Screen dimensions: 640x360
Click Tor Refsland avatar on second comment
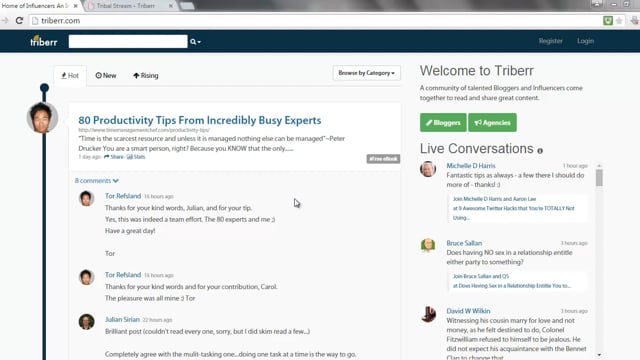click(x=87, y=277)
